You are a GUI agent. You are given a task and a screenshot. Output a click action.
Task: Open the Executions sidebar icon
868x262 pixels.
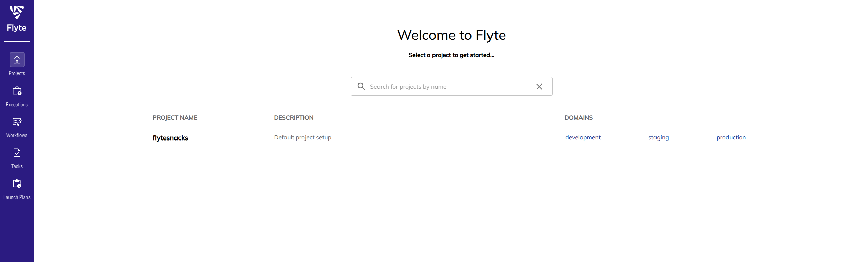tap(17, 91)
